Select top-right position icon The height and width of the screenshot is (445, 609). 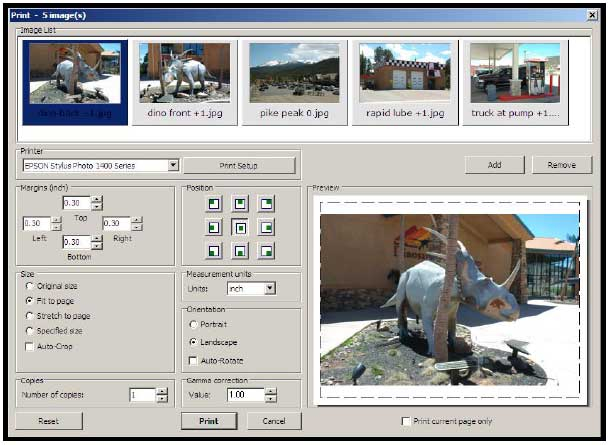(266, 203)
